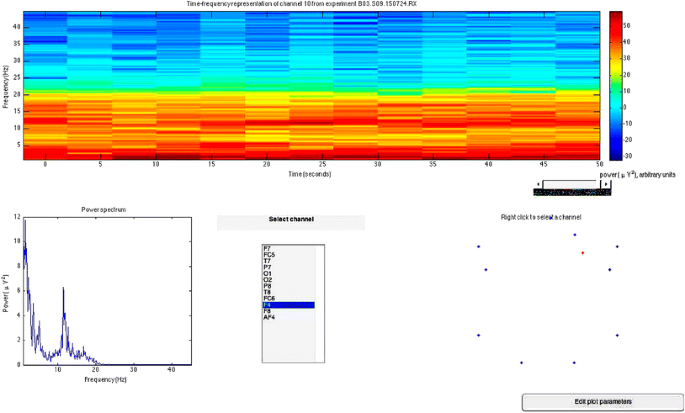The image size is (685, 413).
Task: Select channel O2 in the list
Action: (x=288, y=280)
